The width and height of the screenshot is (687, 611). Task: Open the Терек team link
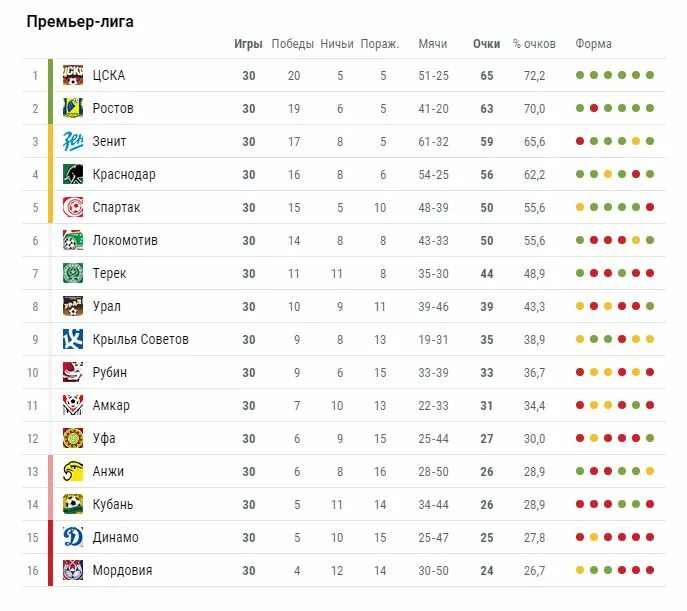[x=109, y=273]
